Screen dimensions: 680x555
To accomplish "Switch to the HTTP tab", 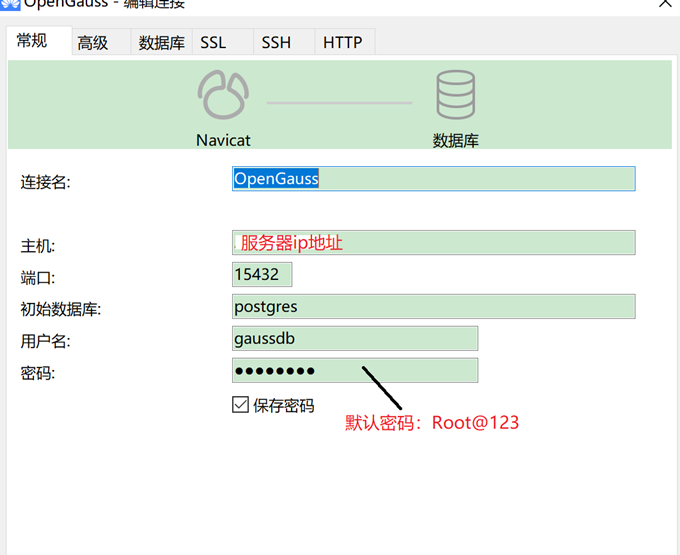I will pyautogui.click(x=342, y=42).
